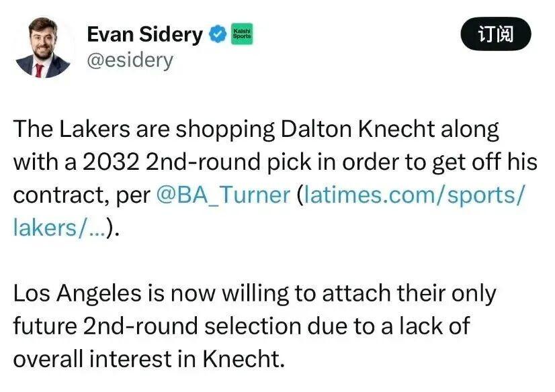Click the blue verified checkmark badge
The height and width of the screenshot is (392, 555).
click(x=218, y=34)
